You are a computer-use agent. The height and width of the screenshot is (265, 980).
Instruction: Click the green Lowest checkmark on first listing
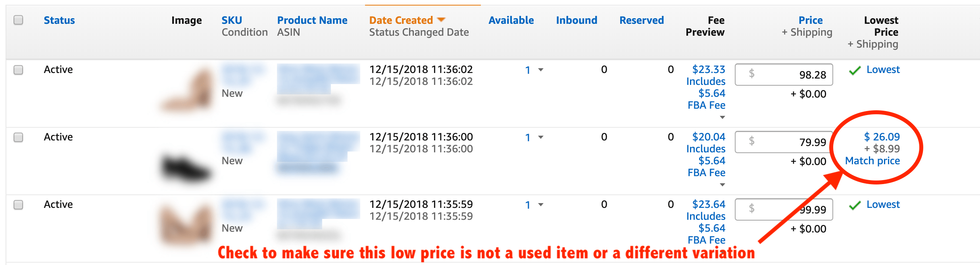[855, 69]
